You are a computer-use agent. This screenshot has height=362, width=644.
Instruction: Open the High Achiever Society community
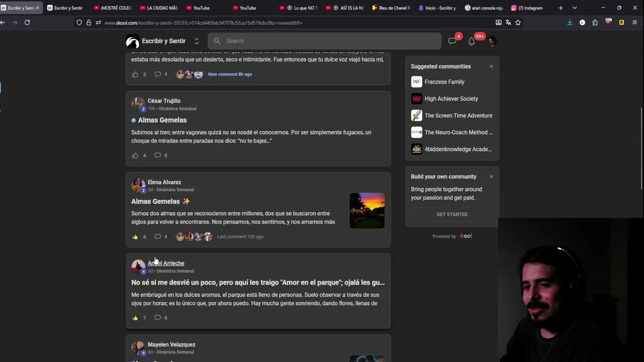[452, 99]
